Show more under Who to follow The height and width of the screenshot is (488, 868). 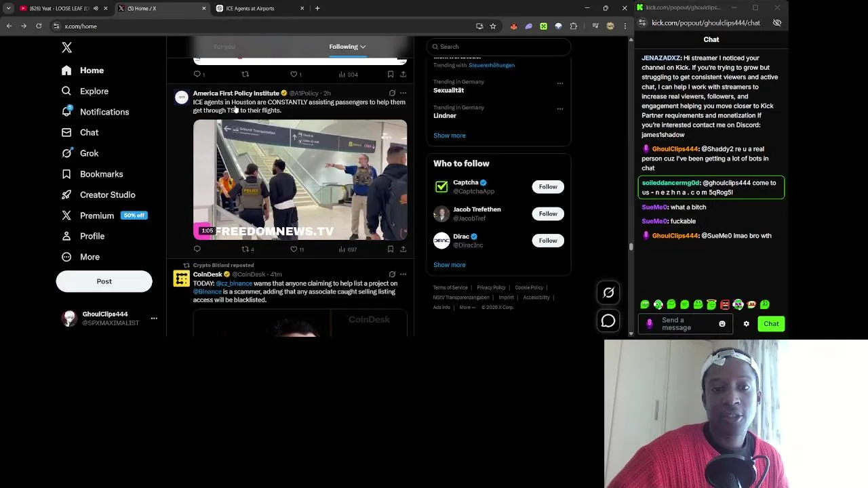point(450,265)
